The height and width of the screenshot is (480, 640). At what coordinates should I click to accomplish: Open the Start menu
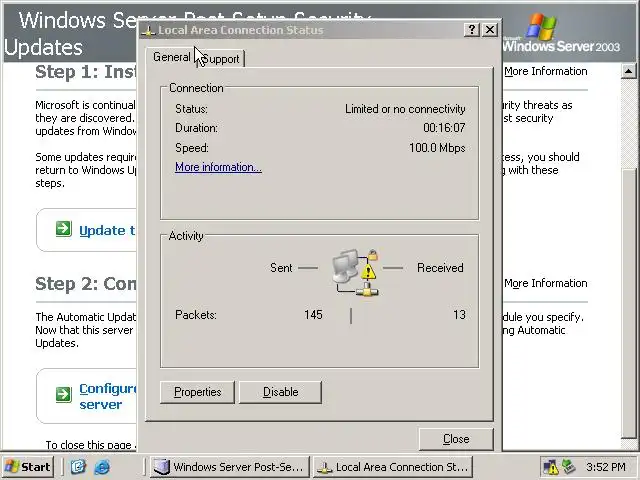point(28,467)
